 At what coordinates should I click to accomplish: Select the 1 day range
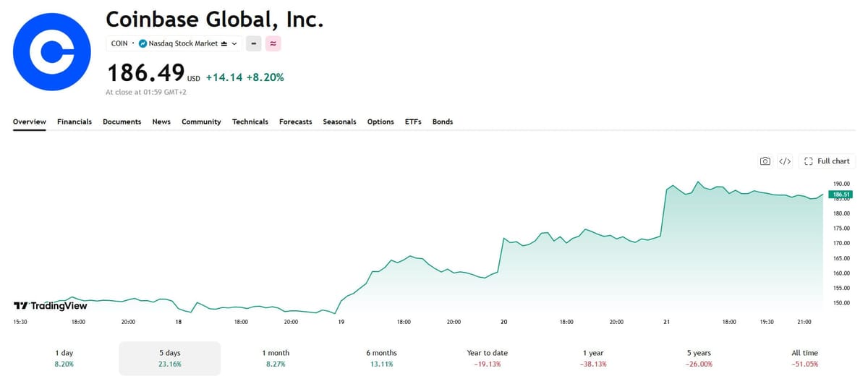(x=64, y=358)
